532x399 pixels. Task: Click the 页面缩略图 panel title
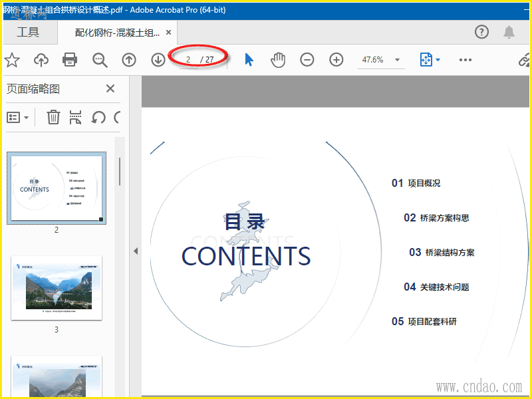click(x=33, y=89)
